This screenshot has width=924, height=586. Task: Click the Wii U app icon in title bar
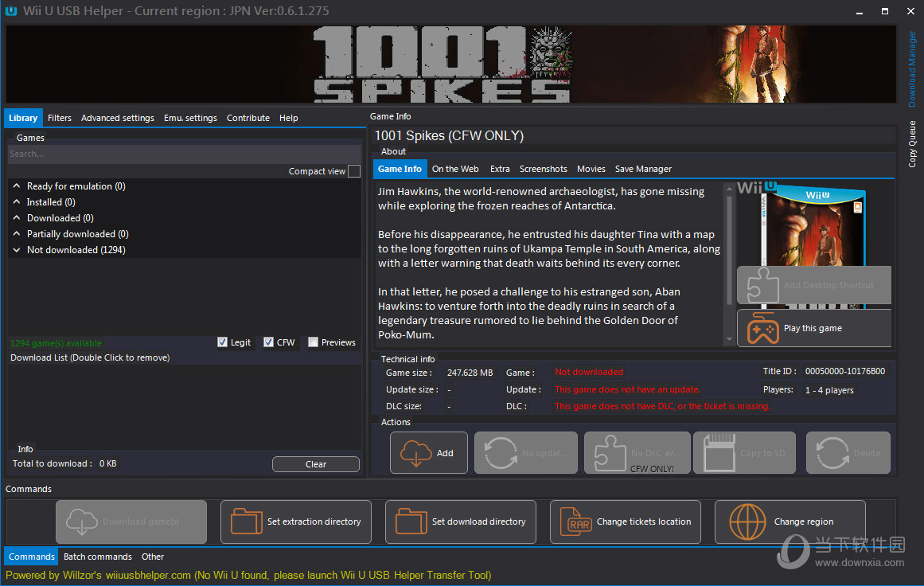[10, 10]
